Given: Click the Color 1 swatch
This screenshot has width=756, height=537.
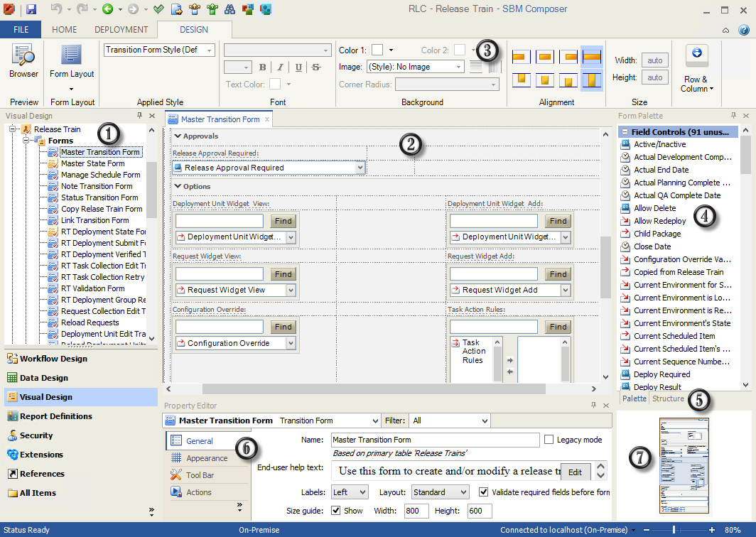Looking at the screenshot, I should (377, 50).
